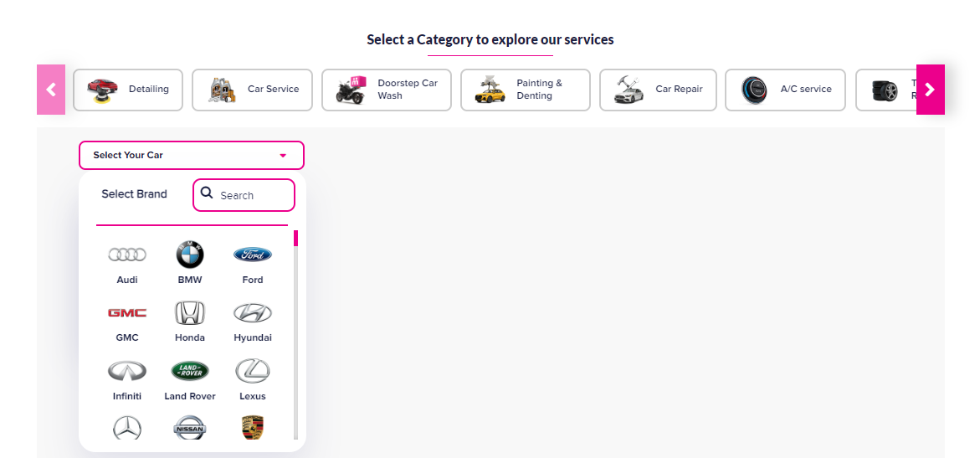Pick the Ford brand logo
This screenshot has height=458, width=980.
[253, 255]
